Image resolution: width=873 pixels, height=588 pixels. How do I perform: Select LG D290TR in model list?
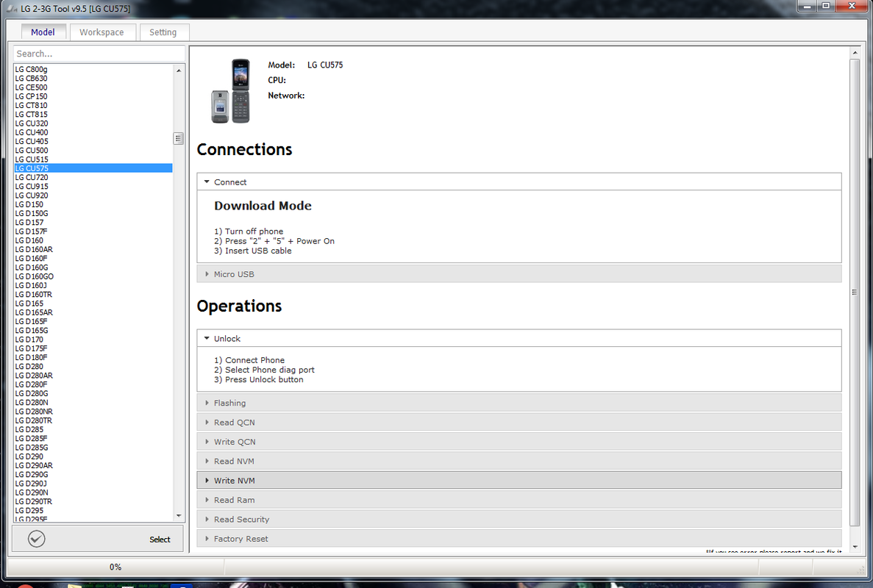coord(93,501)
